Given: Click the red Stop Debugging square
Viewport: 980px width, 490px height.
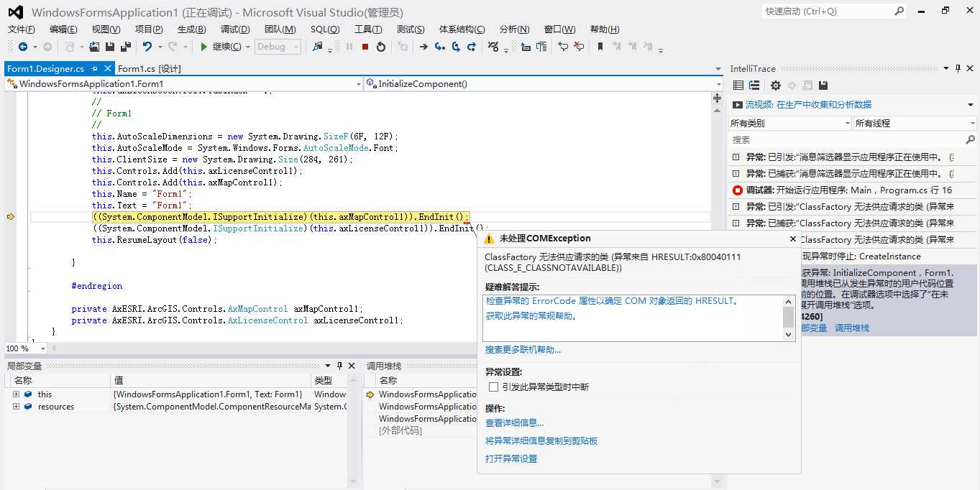Looking at the screenshot, I should click(x=365, y=47).
